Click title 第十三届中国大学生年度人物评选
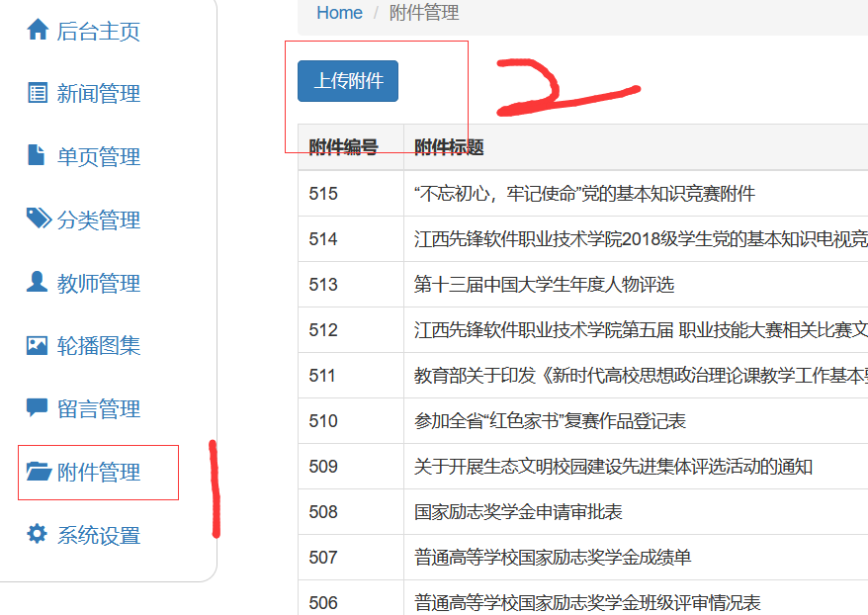 tap(544, 284)
